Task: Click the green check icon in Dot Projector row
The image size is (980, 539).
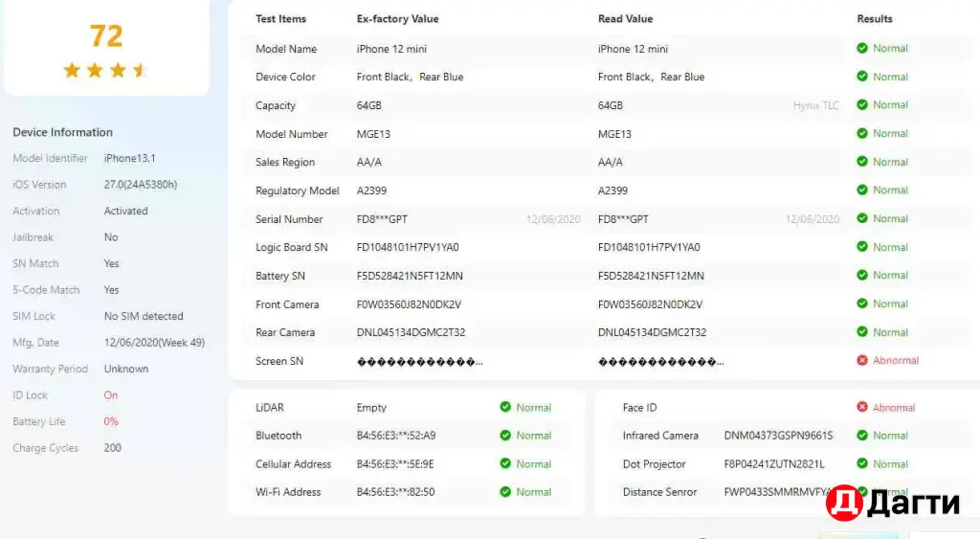Action: (x=862, y=463)
